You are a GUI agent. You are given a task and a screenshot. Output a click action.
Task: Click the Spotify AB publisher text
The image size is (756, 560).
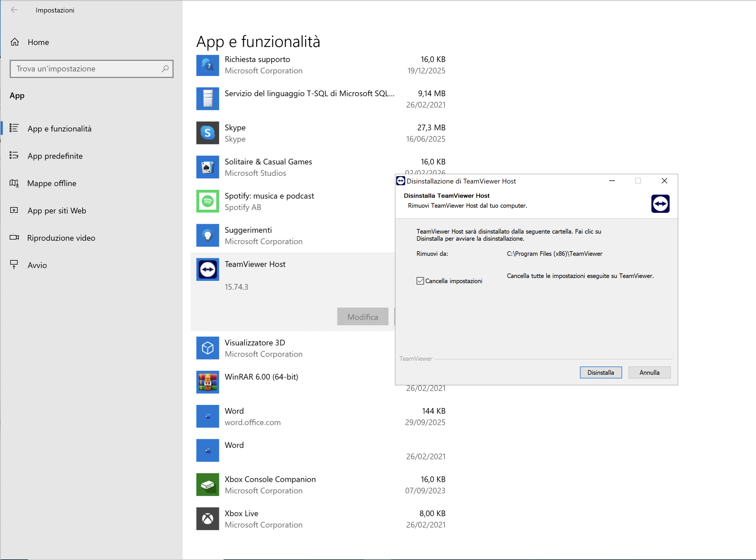point(243,207)
